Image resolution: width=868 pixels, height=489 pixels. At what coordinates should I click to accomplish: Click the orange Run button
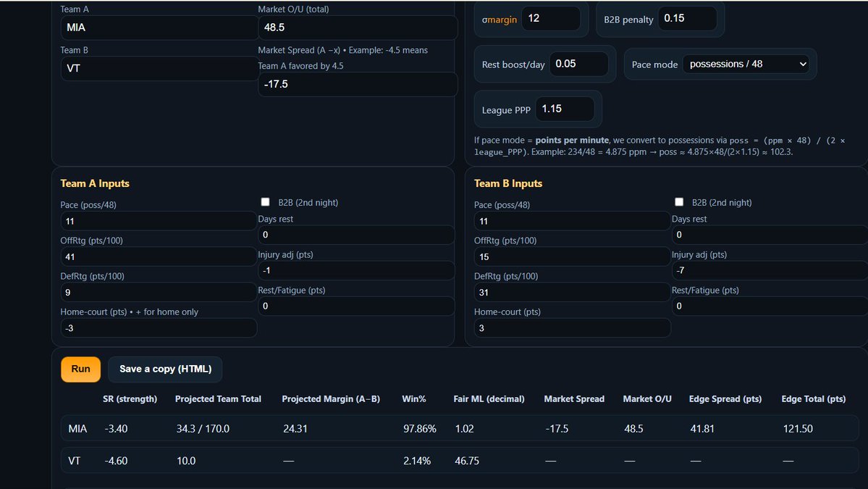click(80, 369)
